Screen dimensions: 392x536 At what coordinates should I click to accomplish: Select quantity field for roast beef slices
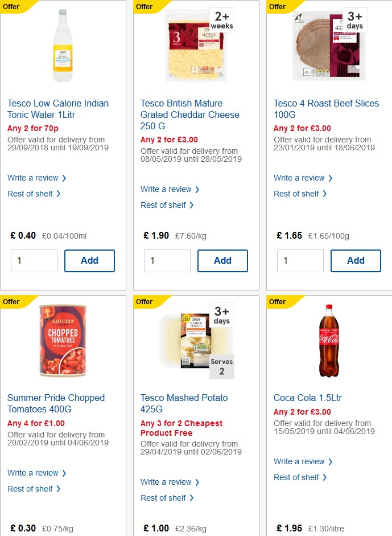pos(300,261)
